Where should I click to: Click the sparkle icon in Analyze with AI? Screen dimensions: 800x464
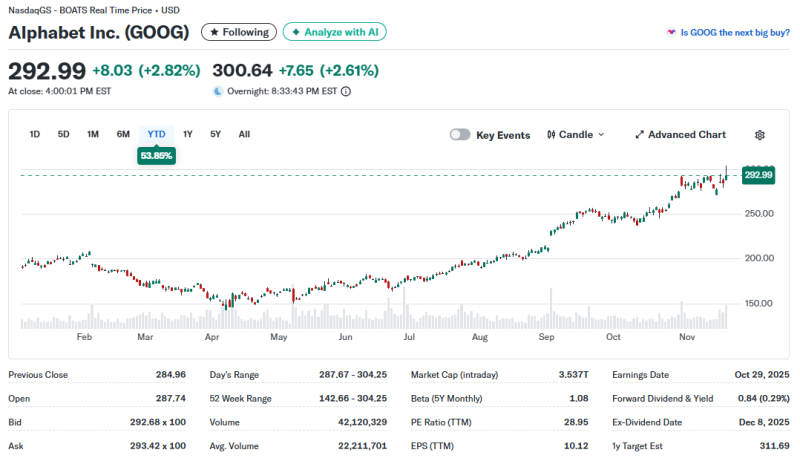pos(296,32)
